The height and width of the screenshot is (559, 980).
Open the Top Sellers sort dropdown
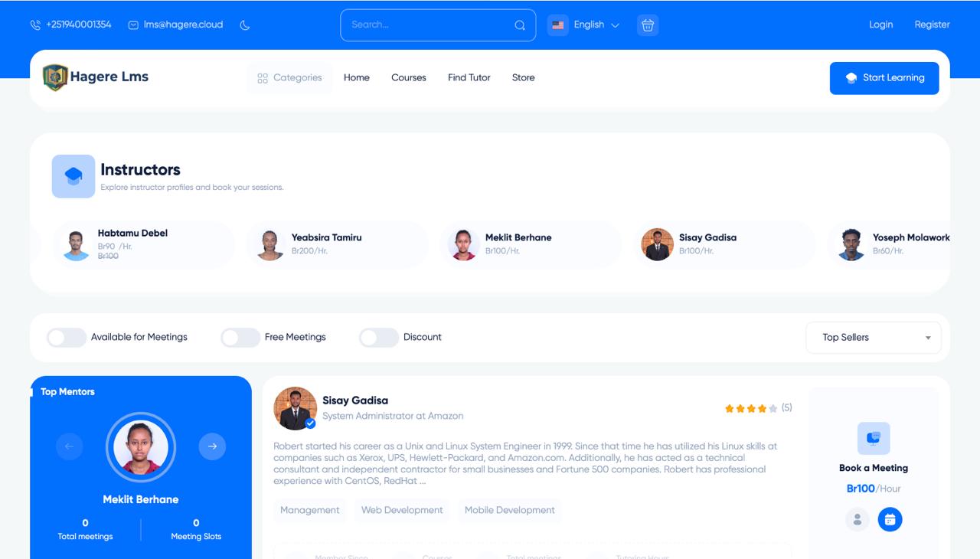[874, 338]
